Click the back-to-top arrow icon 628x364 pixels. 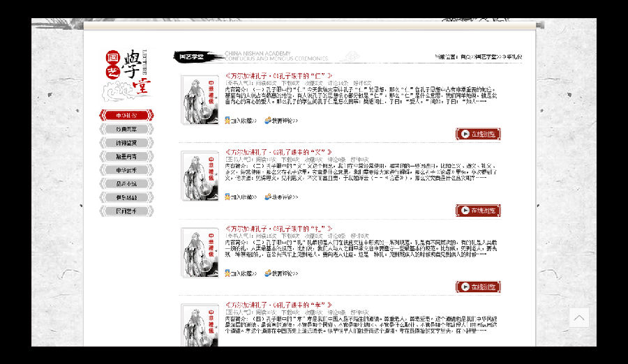pyautogui.click(x=579, y=317)
